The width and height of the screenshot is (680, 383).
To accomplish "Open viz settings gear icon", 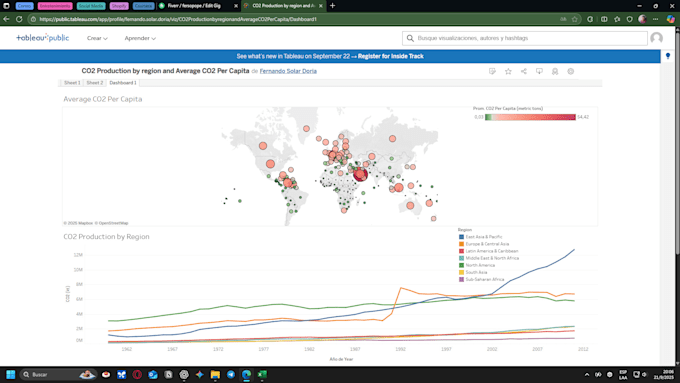I will tap(571, 71).
